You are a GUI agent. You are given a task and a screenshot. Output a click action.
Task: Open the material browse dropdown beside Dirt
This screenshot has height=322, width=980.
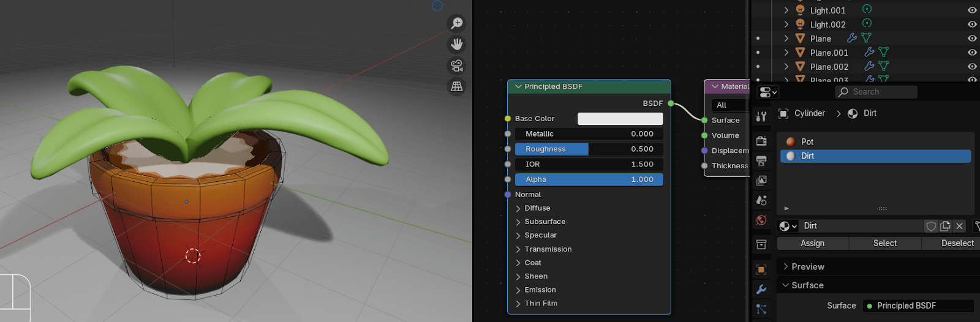click(x=788, y=227)
